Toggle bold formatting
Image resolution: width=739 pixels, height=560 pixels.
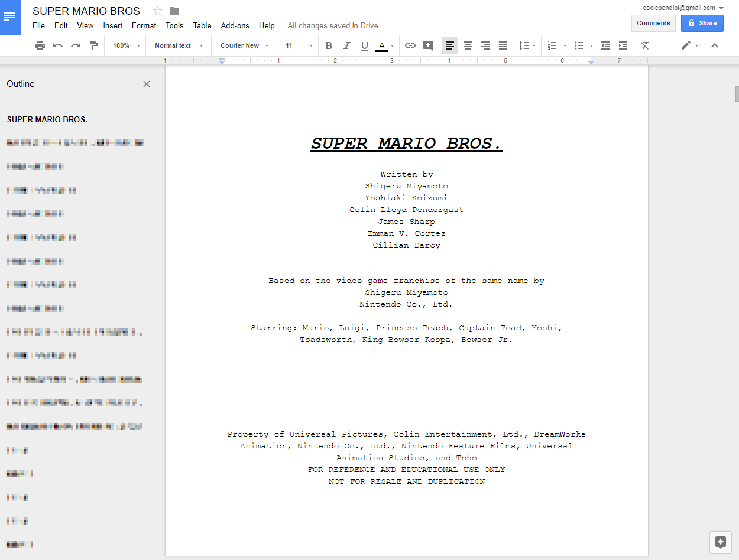coord(329,45)
